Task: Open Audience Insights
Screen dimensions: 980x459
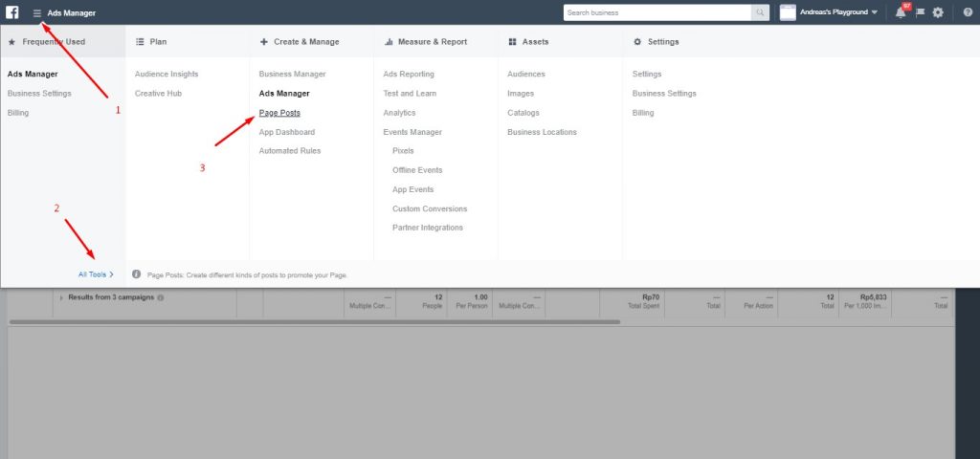Action: [x=167, y=74]
